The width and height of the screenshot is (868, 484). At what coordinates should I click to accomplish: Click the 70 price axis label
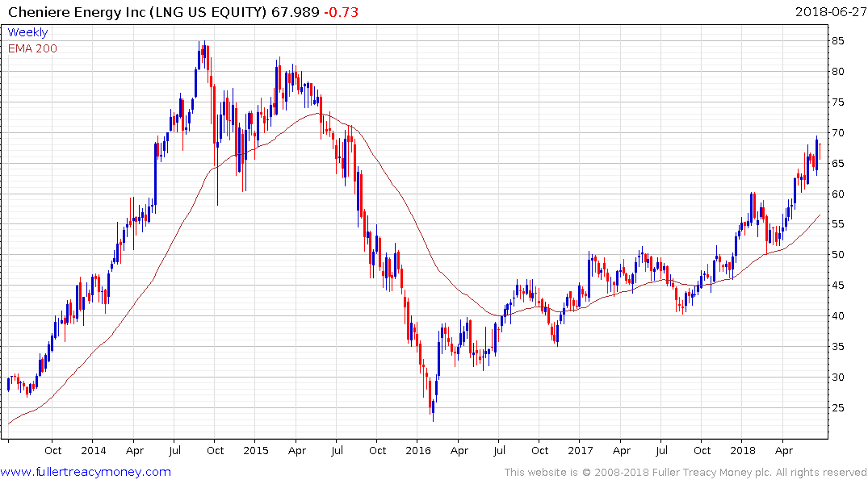[837, 133]
